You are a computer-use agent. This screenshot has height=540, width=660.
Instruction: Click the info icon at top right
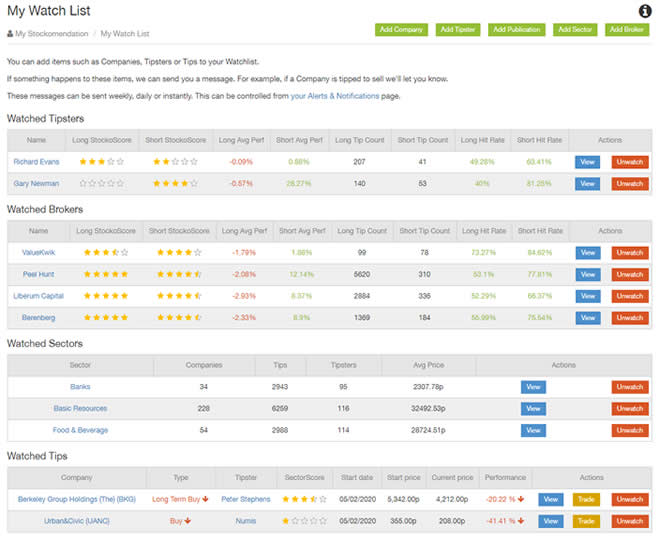click(x=644, y=11)
